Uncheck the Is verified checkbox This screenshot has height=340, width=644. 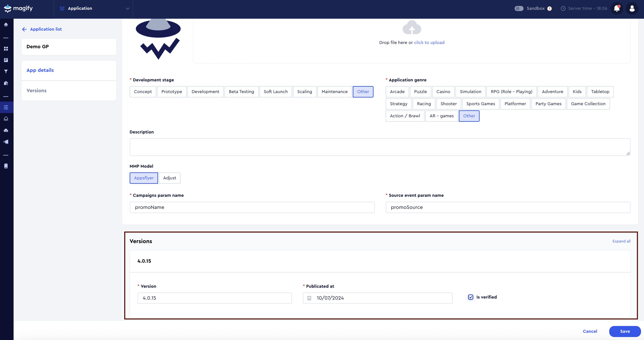point(471,297)
